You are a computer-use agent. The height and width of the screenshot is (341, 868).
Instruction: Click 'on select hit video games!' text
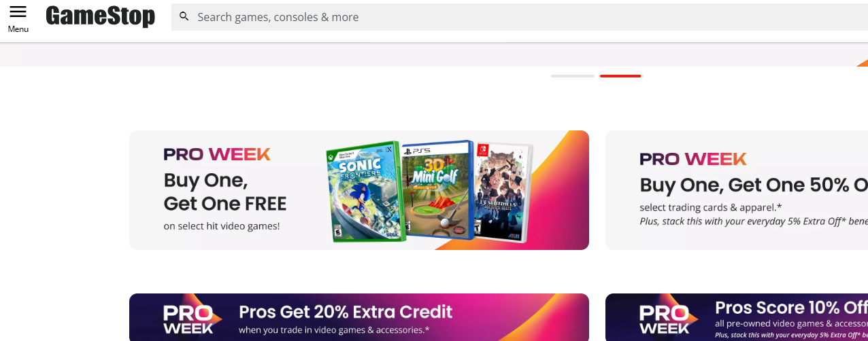[x=222, y=226]
